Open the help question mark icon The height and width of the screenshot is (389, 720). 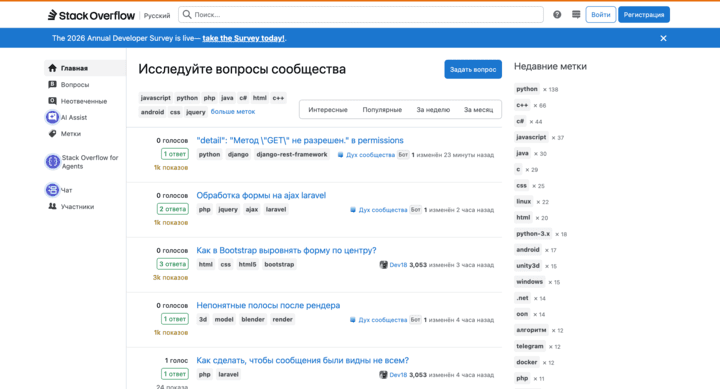557,15
